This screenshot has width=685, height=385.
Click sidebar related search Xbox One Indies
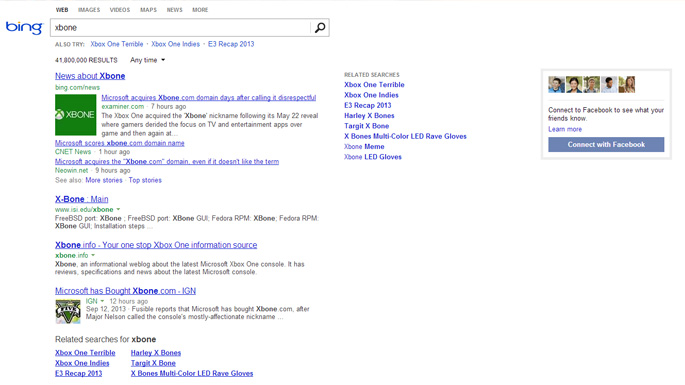click(371, 95)
